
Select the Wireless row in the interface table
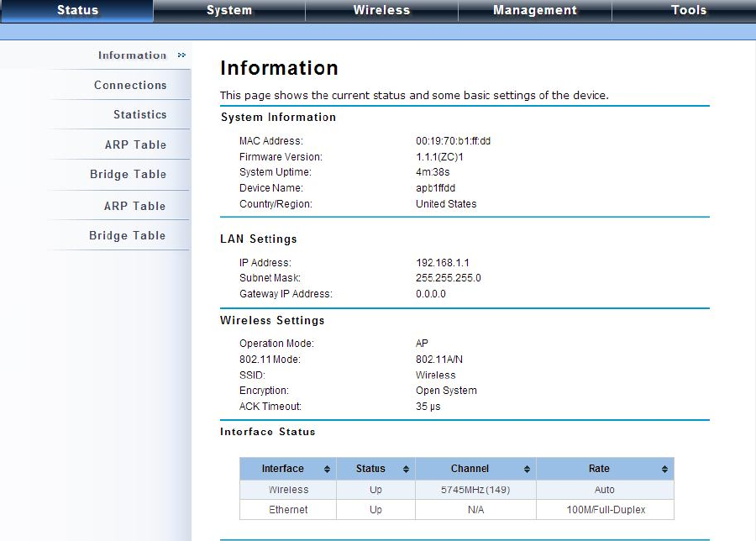[x=457, y=490]
